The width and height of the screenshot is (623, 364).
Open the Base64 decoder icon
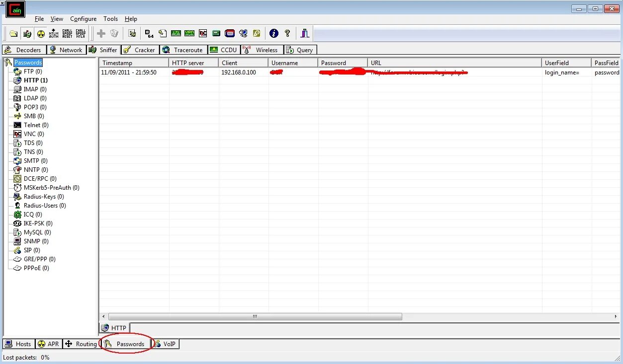pos(149,34)
